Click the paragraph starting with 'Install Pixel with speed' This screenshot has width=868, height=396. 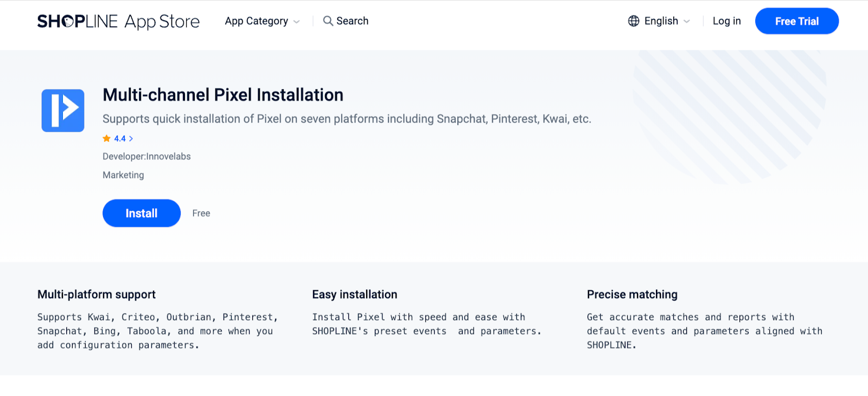(x=426, y=324)
